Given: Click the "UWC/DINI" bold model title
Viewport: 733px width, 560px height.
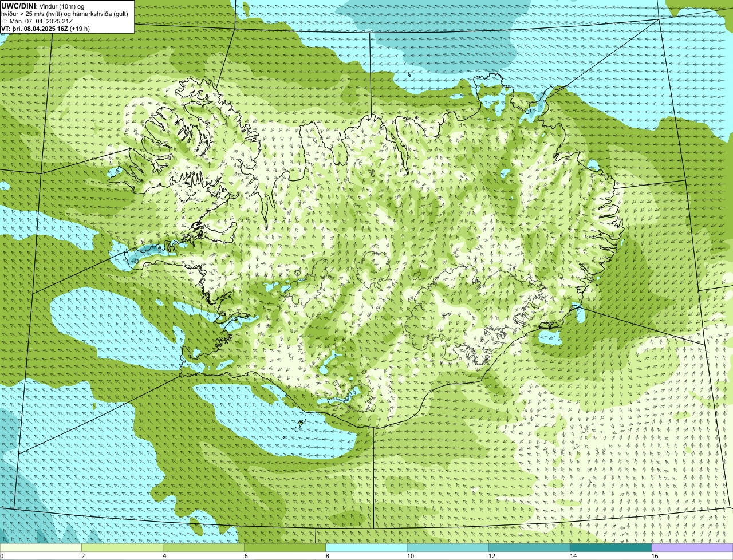Looking at the screenshot, I should pos(18,6).
